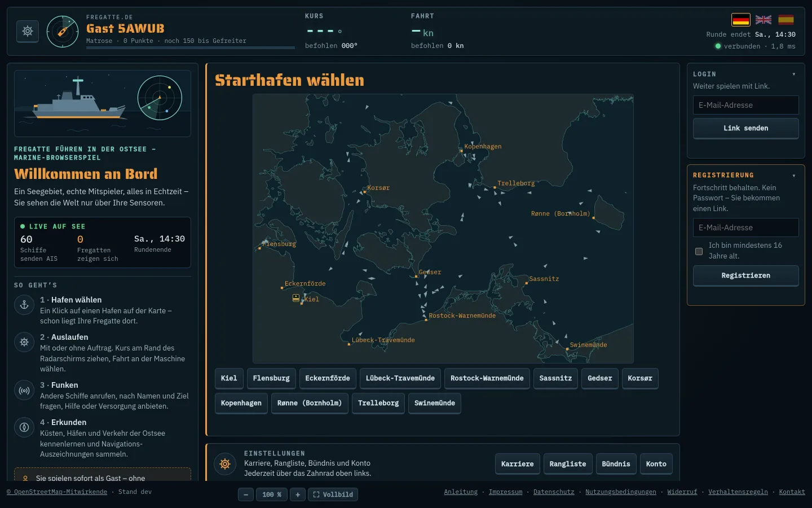Select Kiel as start harbor

[229, 378]
